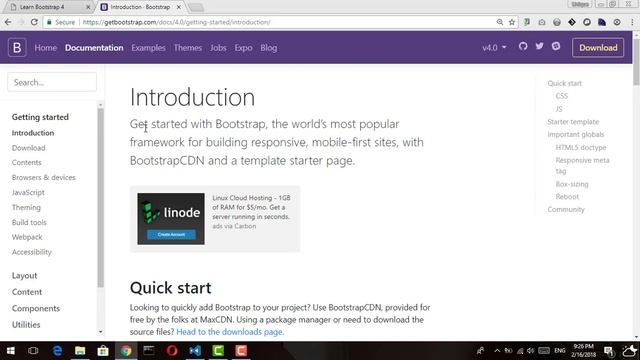Click volume speaker tray icon
Viewport: 640px width, 360px height.
(x=531, y=351)
